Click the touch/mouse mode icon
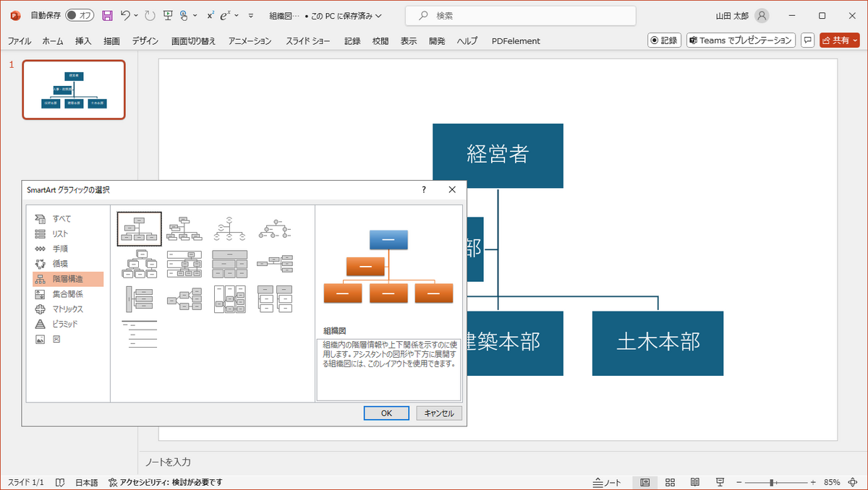 click(184, 15)
